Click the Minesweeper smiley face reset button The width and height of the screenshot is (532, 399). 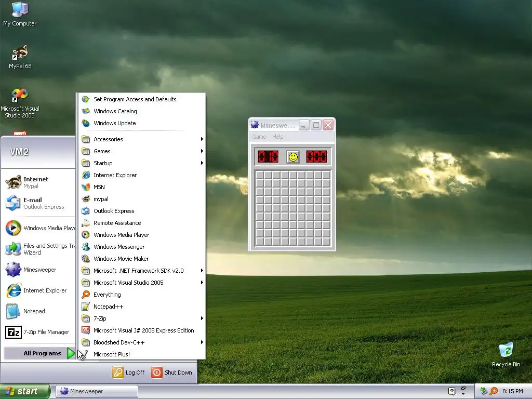293,157
